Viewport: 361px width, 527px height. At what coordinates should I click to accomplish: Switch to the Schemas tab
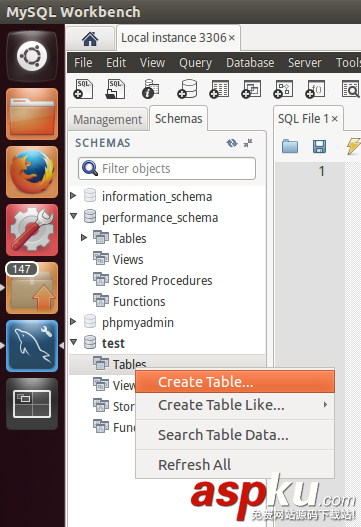(178, 118)
